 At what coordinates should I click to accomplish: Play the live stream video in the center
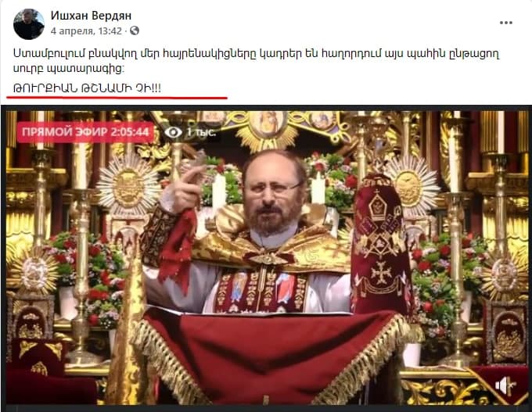coord(266,258)
